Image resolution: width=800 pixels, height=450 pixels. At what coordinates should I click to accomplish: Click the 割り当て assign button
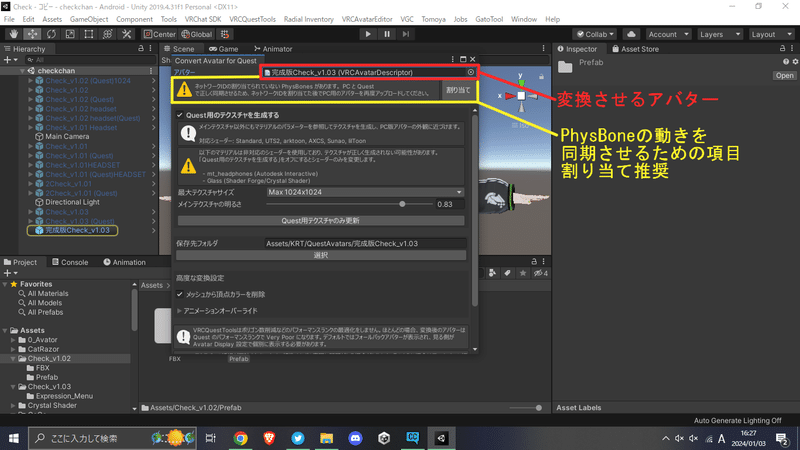click(x=458, y=90)
